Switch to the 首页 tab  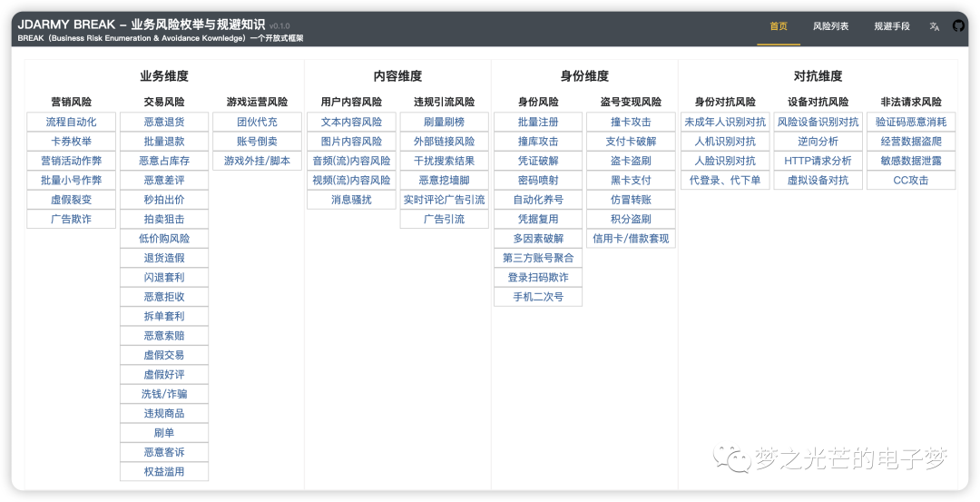pos(779,26)
